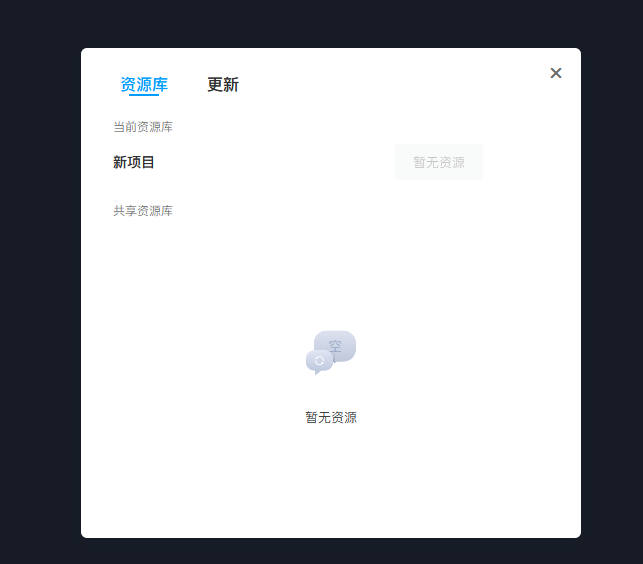Select the bold 新项目 project name

(133, 162)
